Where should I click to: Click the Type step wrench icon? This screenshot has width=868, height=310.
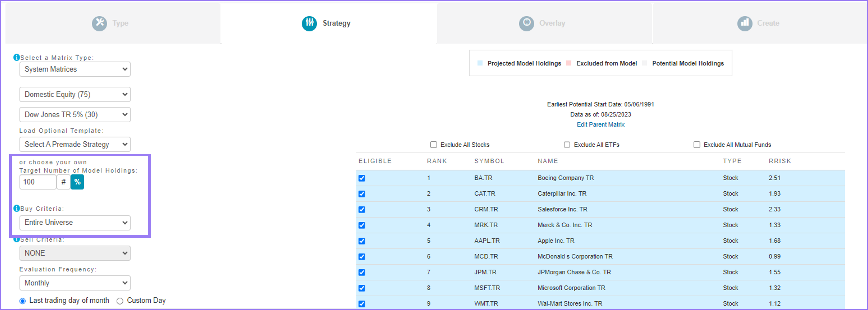click(99, 23)
